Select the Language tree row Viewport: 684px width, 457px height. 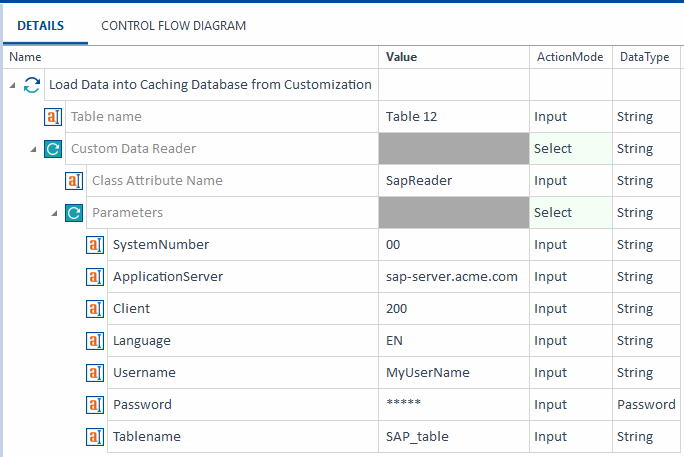(x=141, y=341)
